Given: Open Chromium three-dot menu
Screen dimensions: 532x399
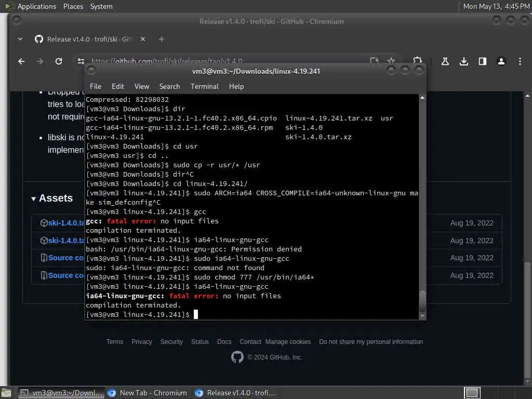Looking at the screenshot, I should [x=520, y=61].
